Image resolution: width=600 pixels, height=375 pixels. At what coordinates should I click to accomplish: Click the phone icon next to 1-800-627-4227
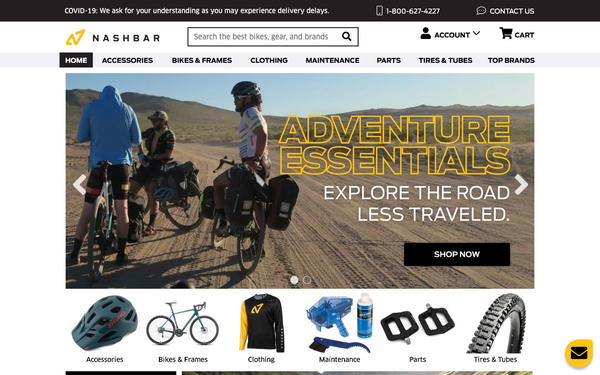point(379,11)
